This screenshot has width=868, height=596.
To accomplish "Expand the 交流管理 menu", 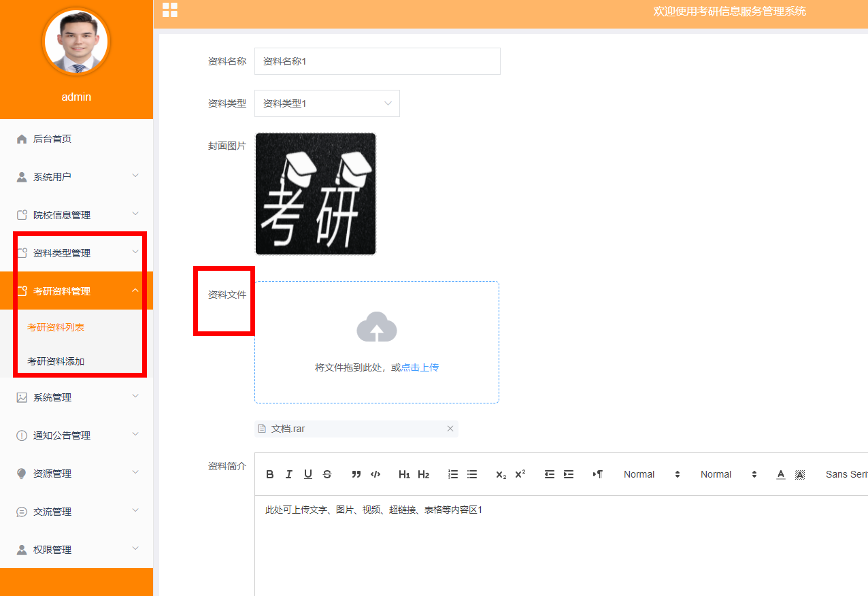I will coord(76,512).
